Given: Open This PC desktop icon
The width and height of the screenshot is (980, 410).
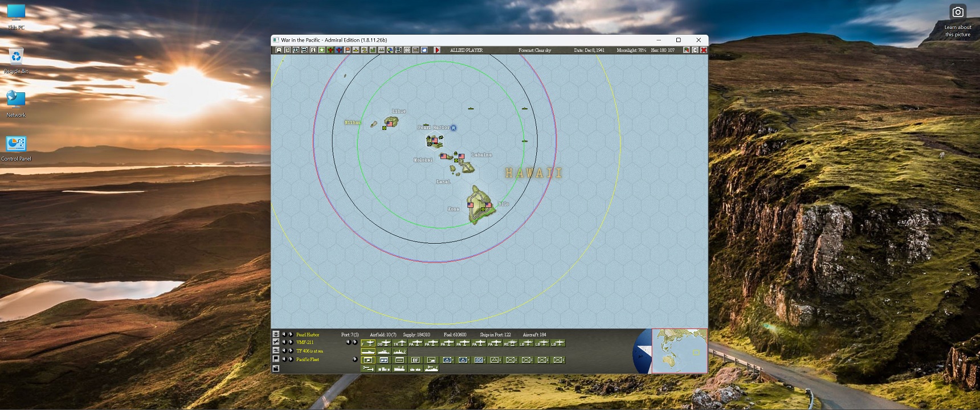Looking at the screenshot, I should 16,17.
